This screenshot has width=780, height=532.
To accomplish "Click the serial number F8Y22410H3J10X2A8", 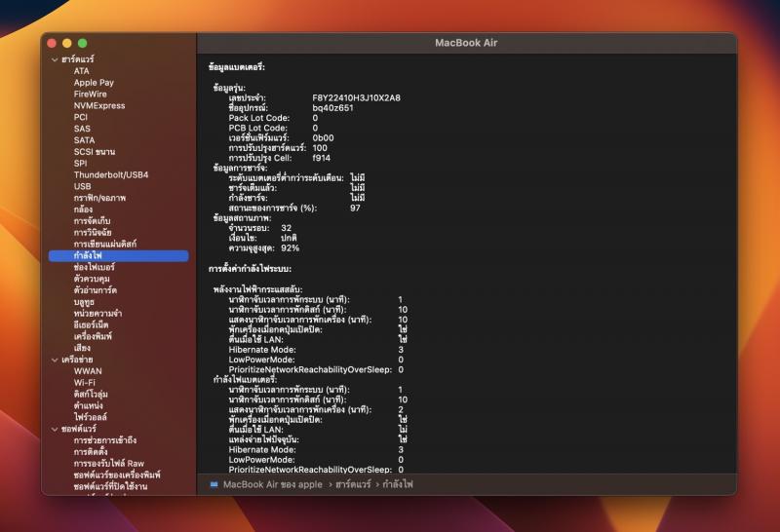I will click(356, 98).
